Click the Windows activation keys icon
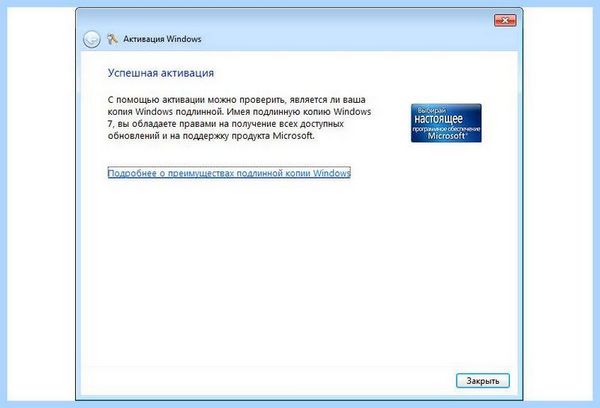Image resolution: width=600 pixels, height=408 pixels. point(112,39)
